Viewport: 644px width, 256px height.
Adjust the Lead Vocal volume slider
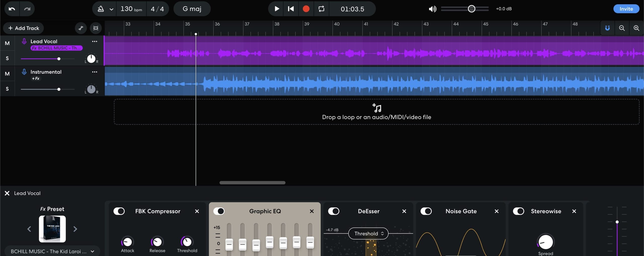click(59, 59)
